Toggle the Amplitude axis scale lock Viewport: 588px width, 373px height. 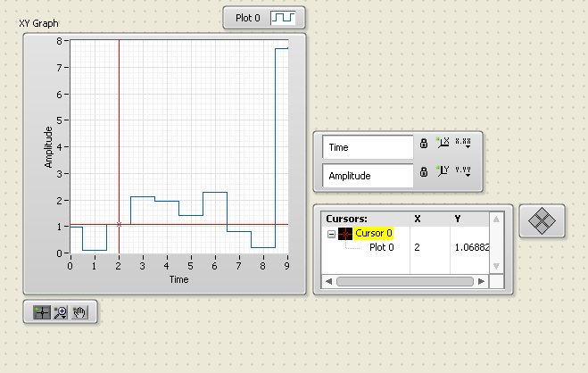(x=423, y=171)
